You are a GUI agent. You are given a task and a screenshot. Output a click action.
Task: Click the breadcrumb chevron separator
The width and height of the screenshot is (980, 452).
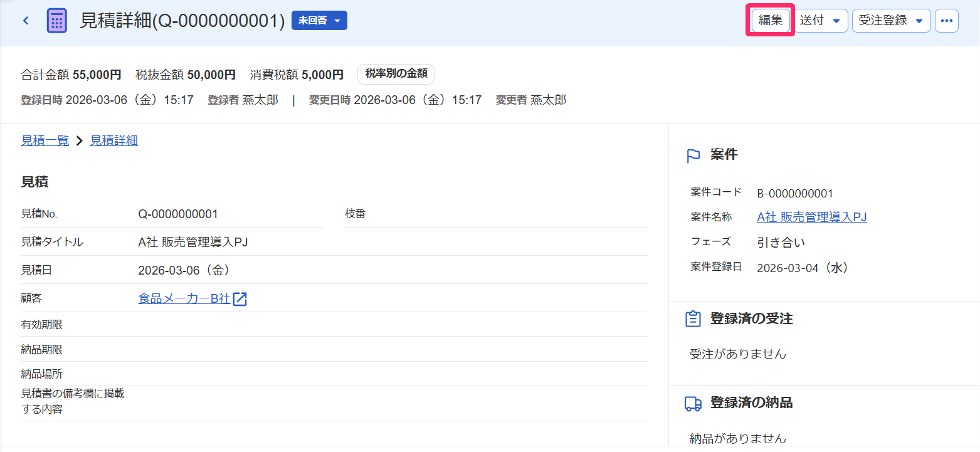click(80, 141)
